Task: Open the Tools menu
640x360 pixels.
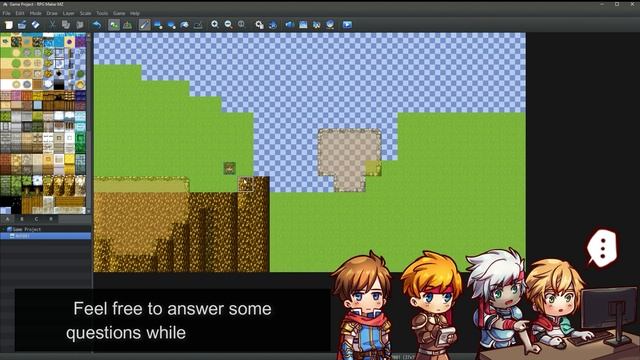Action: click(x=102, y=13)
